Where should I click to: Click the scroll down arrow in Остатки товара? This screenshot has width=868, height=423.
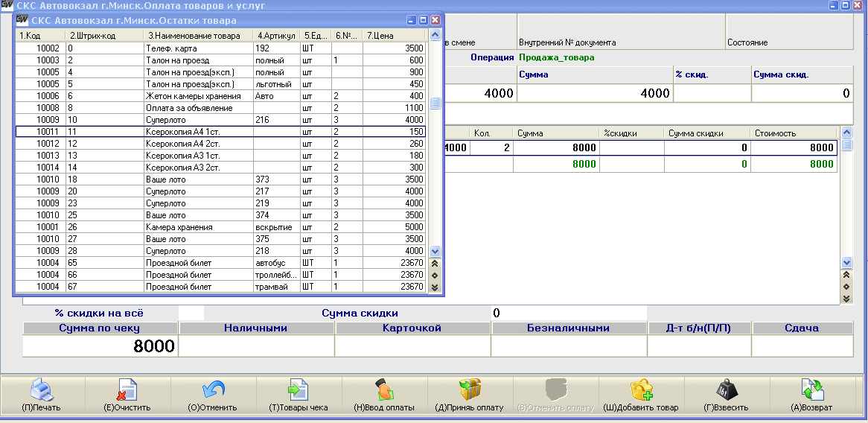[435, 250]
